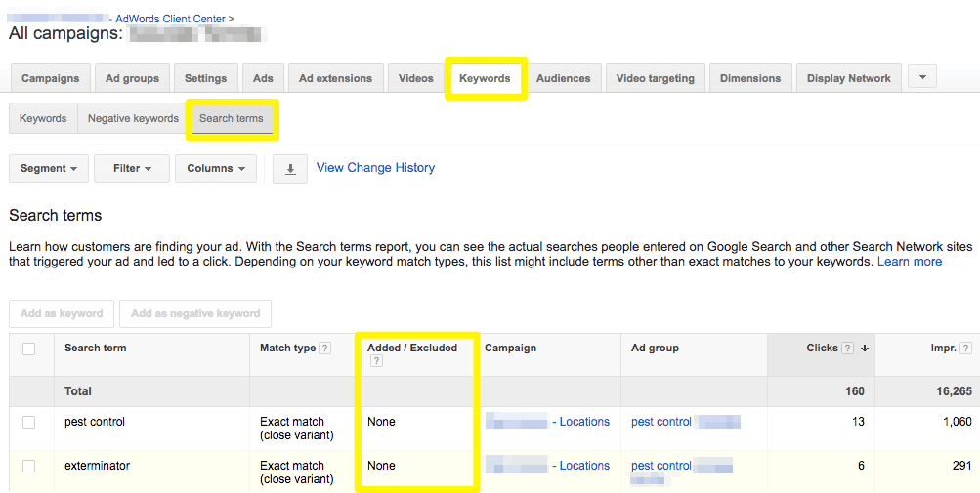Tick the exterminator search term checkbox

point(28,466)
